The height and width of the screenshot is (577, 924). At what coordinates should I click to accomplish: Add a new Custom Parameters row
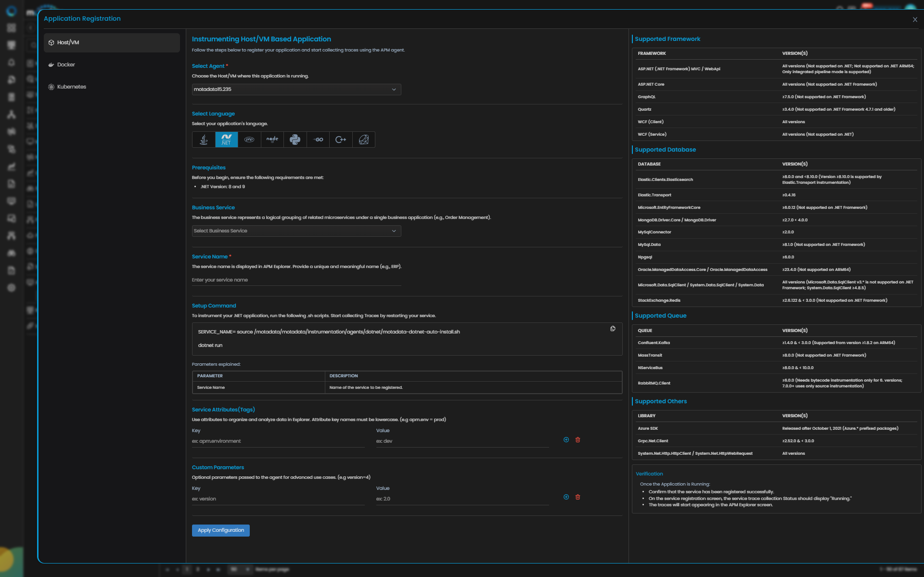pyautogui.click(x=566, y=497)
